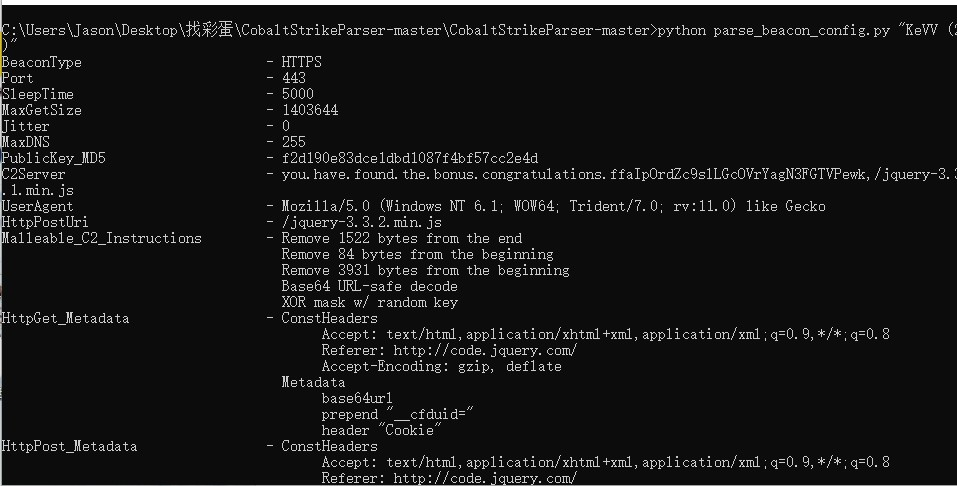Click the Port value 443
957x486 pixels.
tap(294, 78)
